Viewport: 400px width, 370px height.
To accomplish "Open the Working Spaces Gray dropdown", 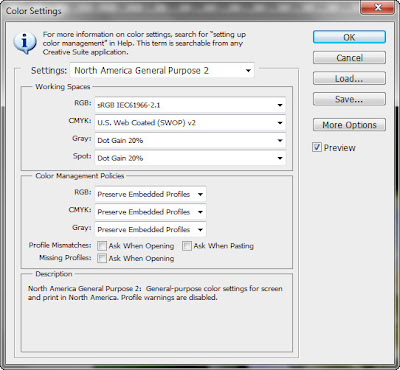I will [x=190, y=140].
